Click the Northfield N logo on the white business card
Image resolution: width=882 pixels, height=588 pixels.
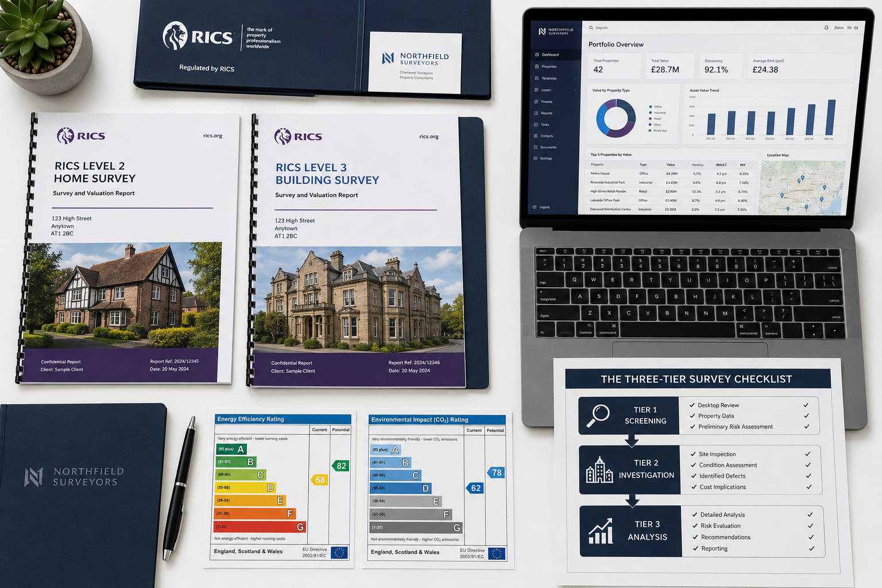coord(388,58)
